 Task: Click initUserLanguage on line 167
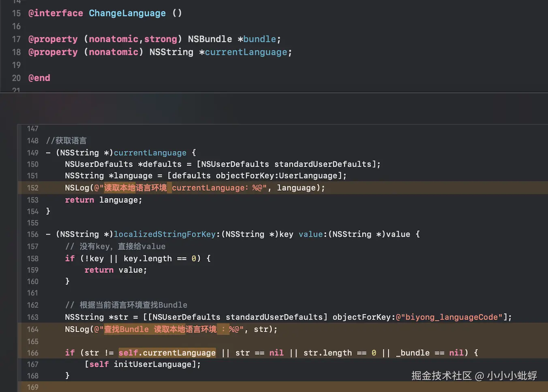click(x=152, y=364)
